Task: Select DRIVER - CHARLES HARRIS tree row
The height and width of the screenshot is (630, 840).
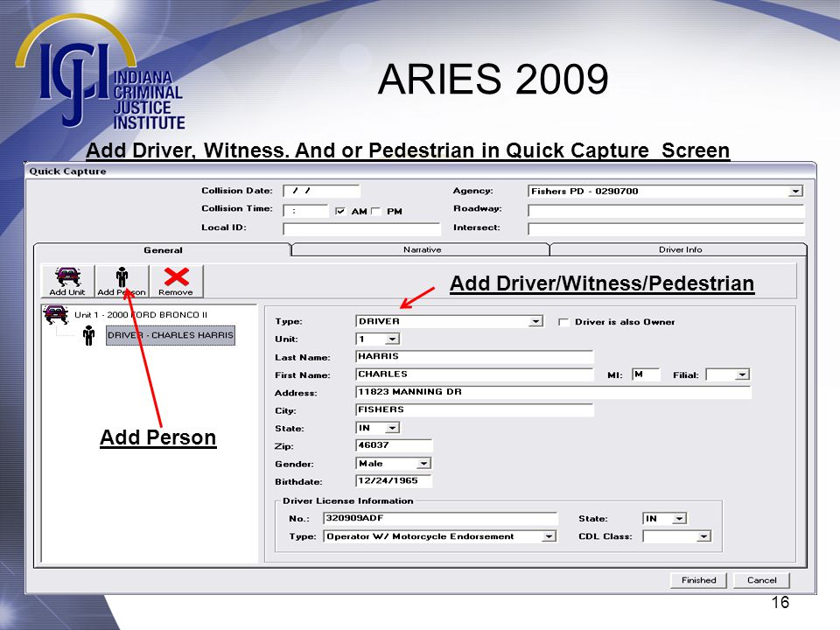Action: (171, 335)
